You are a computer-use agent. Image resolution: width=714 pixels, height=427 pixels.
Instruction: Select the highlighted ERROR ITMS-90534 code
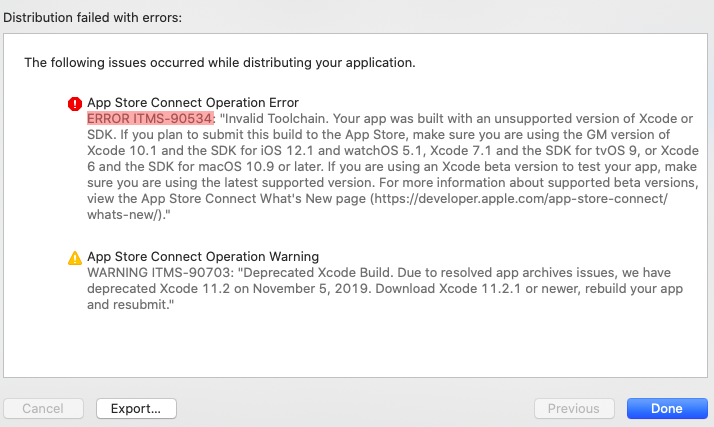(151, 118)
